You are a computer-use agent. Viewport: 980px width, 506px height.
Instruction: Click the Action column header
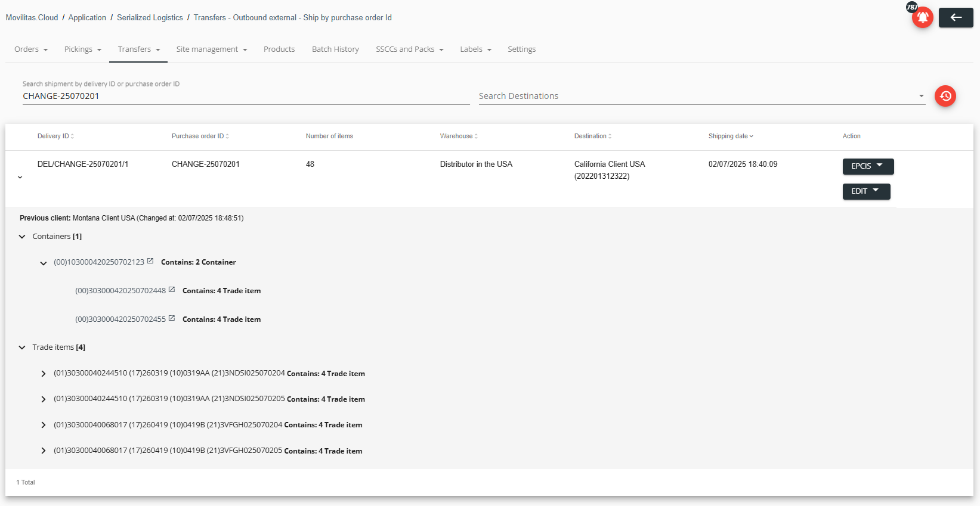[851, 136]
